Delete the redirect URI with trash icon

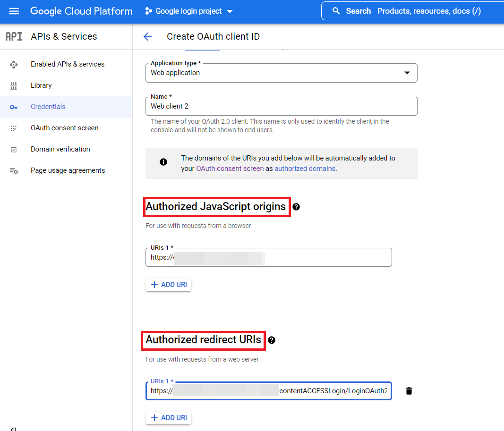[409, 391]
